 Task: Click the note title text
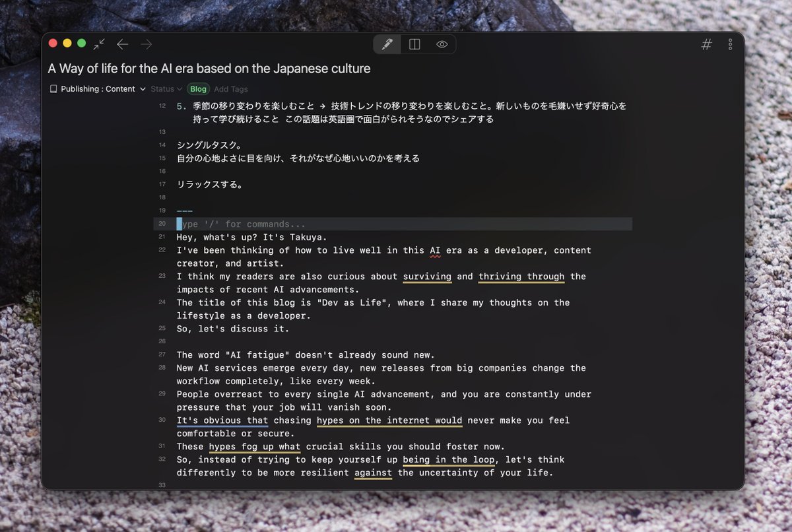[x=209, y=69]
